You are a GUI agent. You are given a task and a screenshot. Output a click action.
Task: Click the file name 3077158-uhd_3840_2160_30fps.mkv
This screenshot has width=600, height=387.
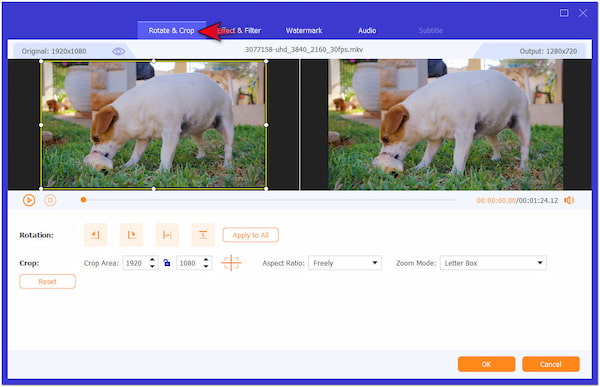304,49
